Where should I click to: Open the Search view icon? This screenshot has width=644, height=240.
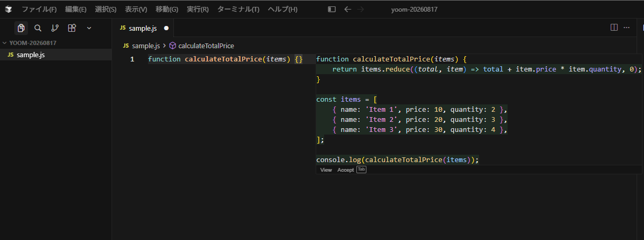pos(38,28)
